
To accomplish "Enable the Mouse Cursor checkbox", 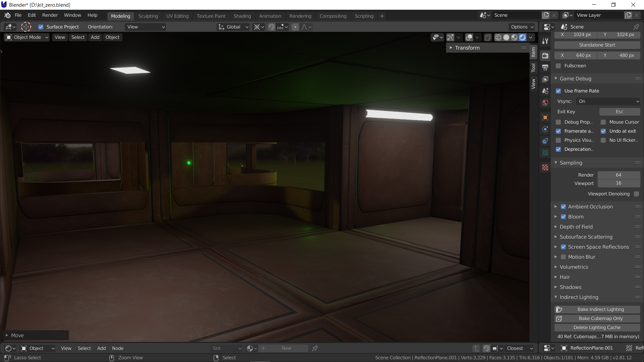I will (603, 122).
